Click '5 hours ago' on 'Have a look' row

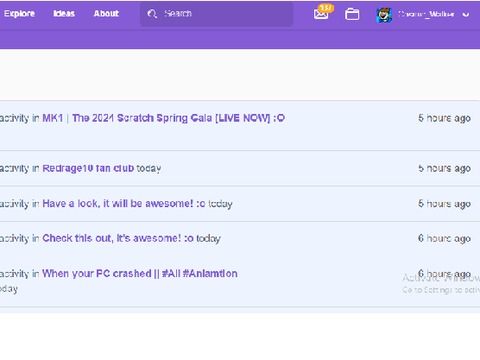click(444, 203)
